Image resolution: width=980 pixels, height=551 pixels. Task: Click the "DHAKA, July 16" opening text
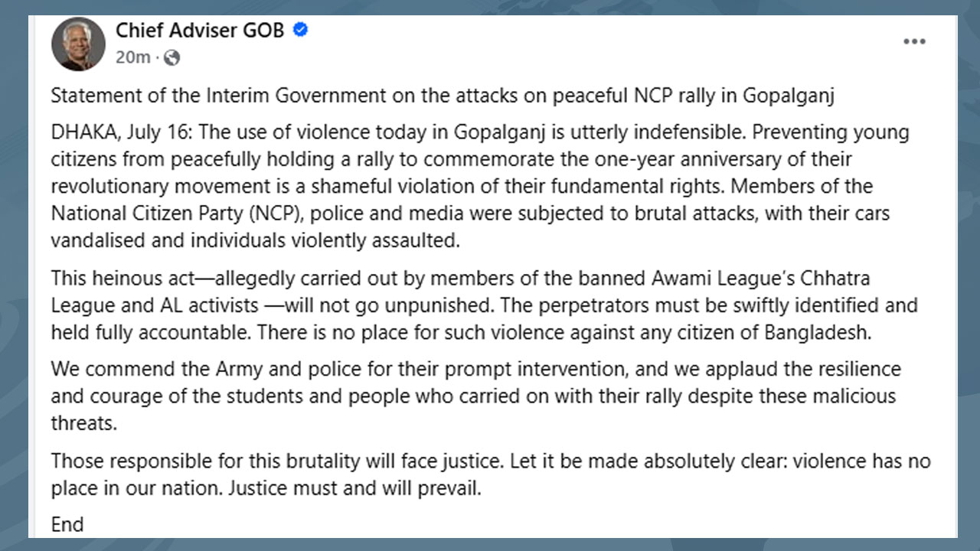click(122, 132)
